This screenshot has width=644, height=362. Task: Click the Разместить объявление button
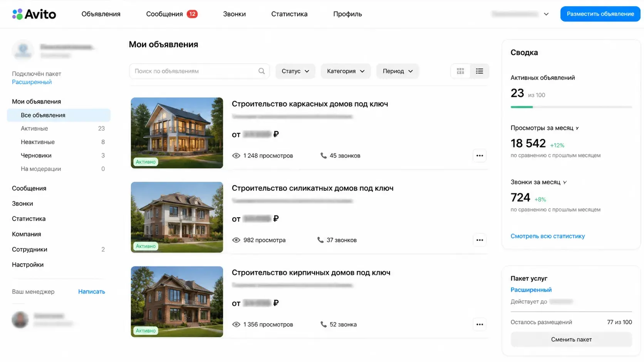(x=600, y=14)
